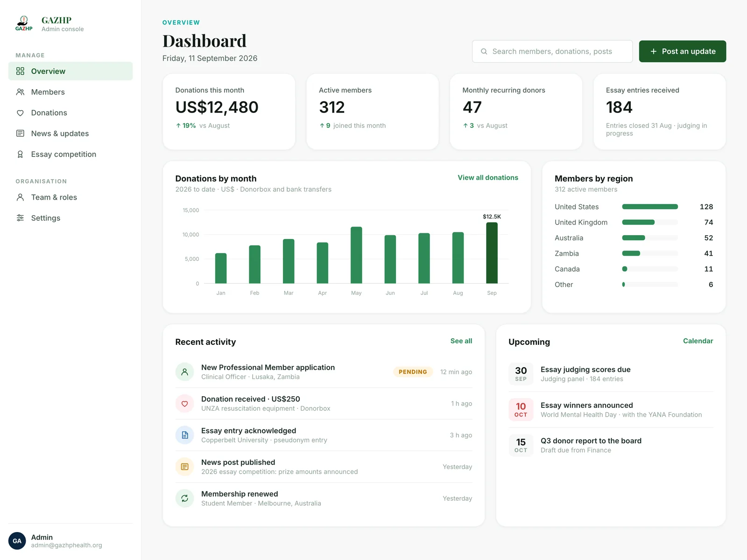This screenshot has height=560, width=747.
Task: Click the PENDING status badge
Action: [413, 372]
